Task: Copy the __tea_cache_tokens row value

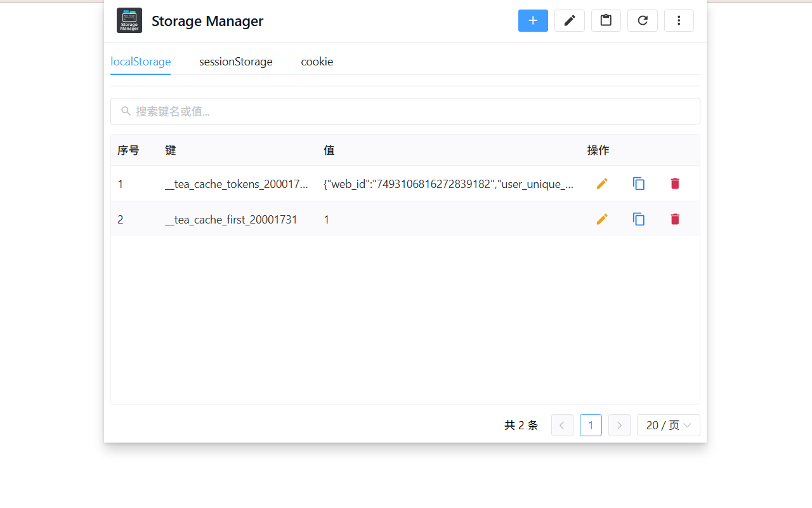Action: click(639, 184)
